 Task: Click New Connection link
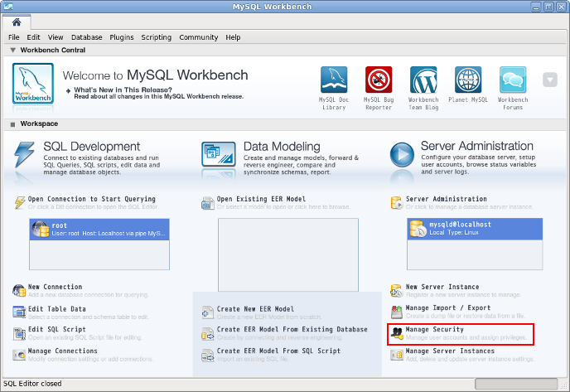55,287
